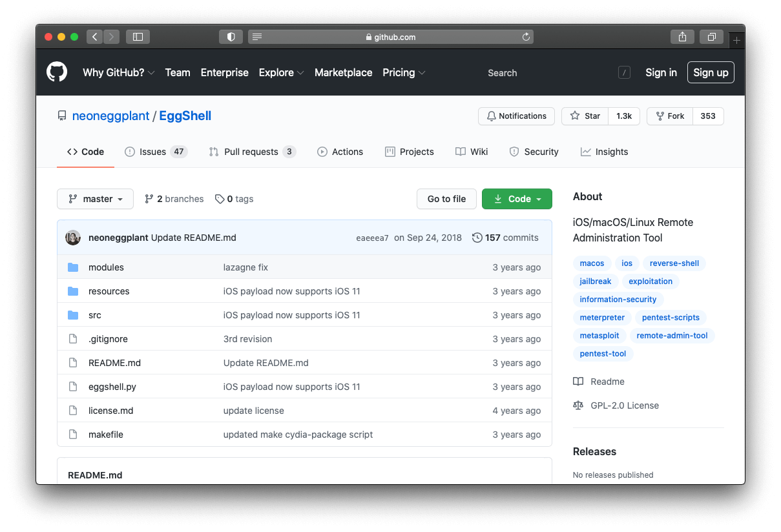Viewport: 781px width, 532px height.
Task: Click the scale icon next to GPL-2.0 License
Action: 578,405
